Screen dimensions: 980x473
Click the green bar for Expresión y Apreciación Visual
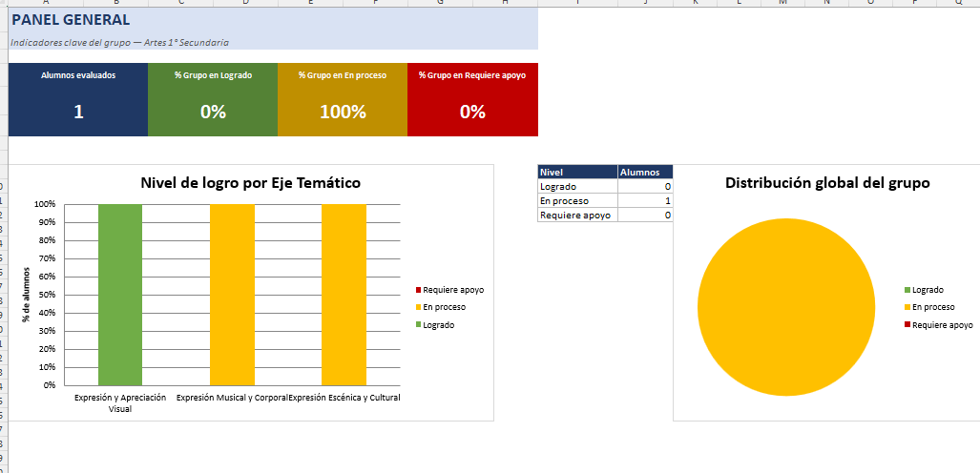pos(120,295)
